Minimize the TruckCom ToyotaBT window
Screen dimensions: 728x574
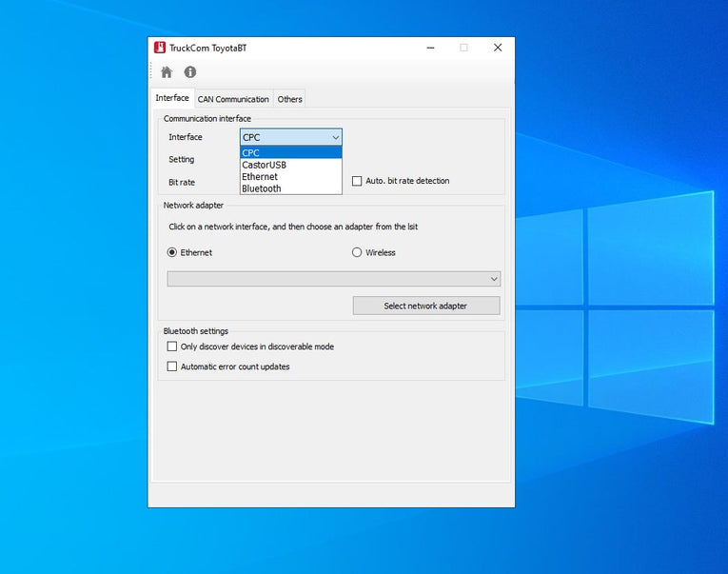[x=429, y=48]
